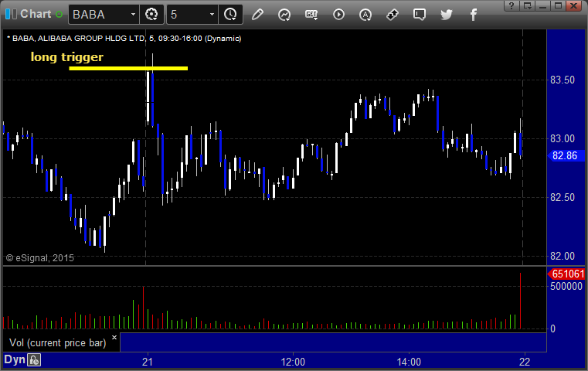Click the up-down arrows scaling icon
588x371 pixels.
pyautogui.click(x=393, y=15)
